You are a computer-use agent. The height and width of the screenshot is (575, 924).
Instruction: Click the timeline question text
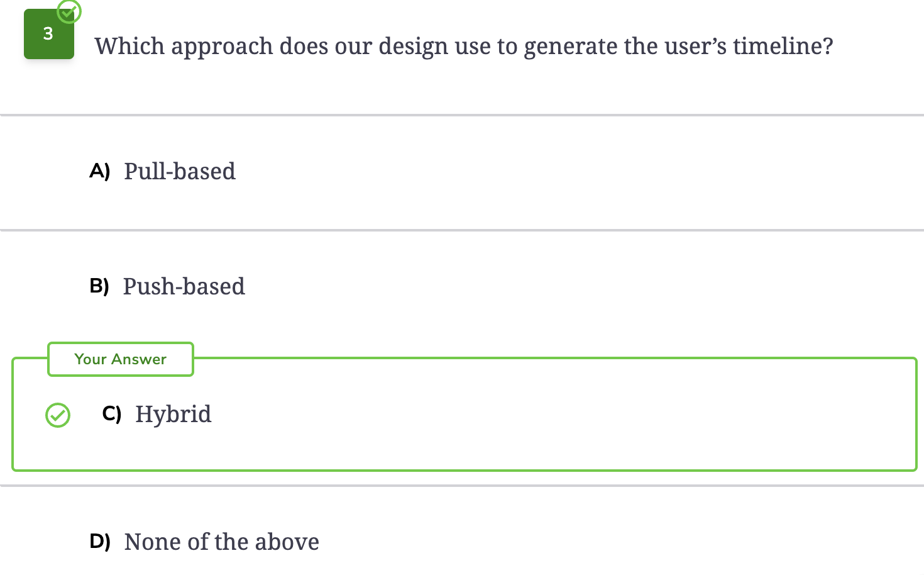pos(464,47)
